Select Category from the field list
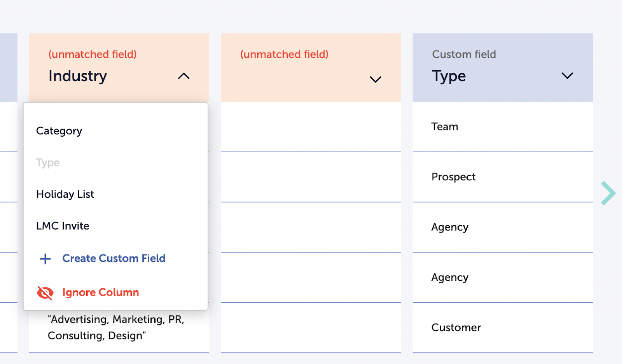The width and height of the screenshot is (622, 364). 59,131
